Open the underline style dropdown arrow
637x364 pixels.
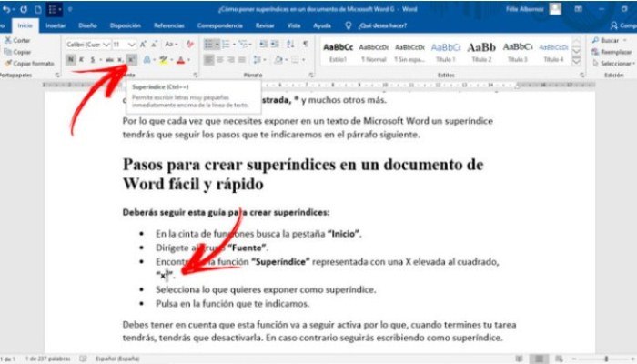[x=100, y=60]
